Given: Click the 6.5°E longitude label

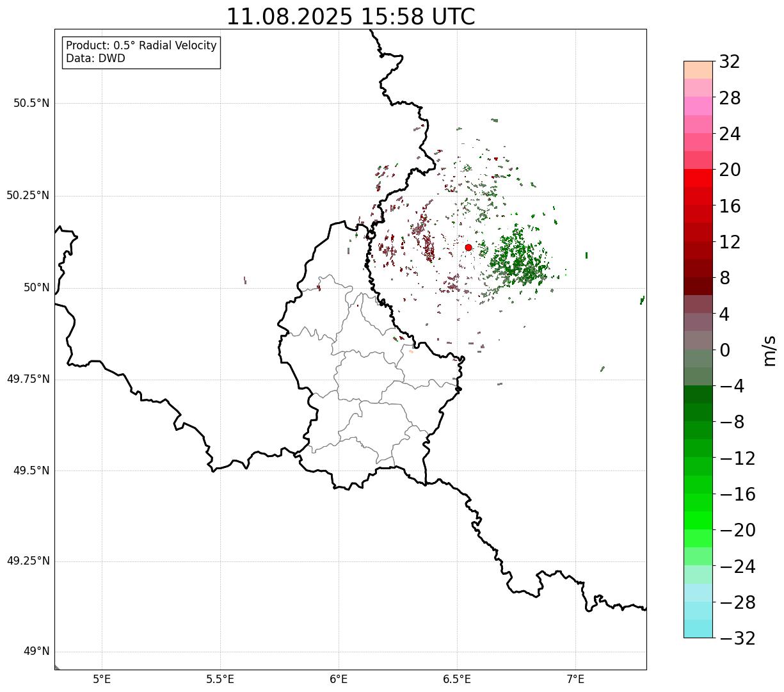Looking at the screenshot, I should [x=457, y=679].
